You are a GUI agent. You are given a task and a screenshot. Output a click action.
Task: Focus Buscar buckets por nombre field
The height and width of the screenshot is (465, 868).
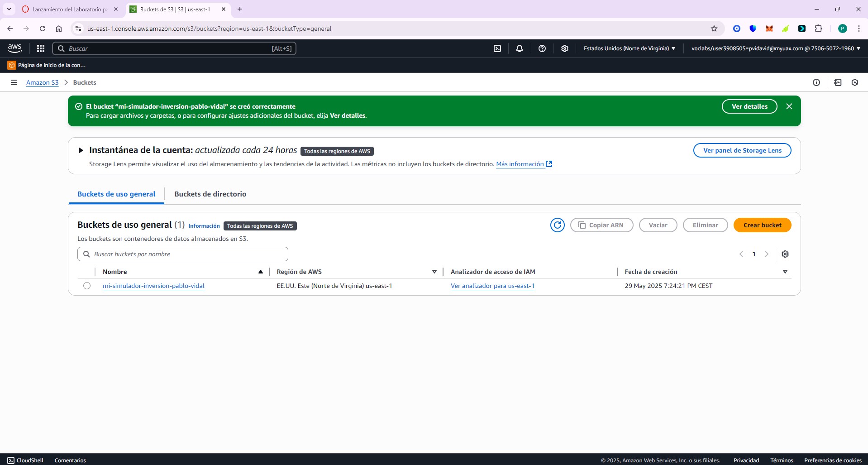[x=183, y=254]
